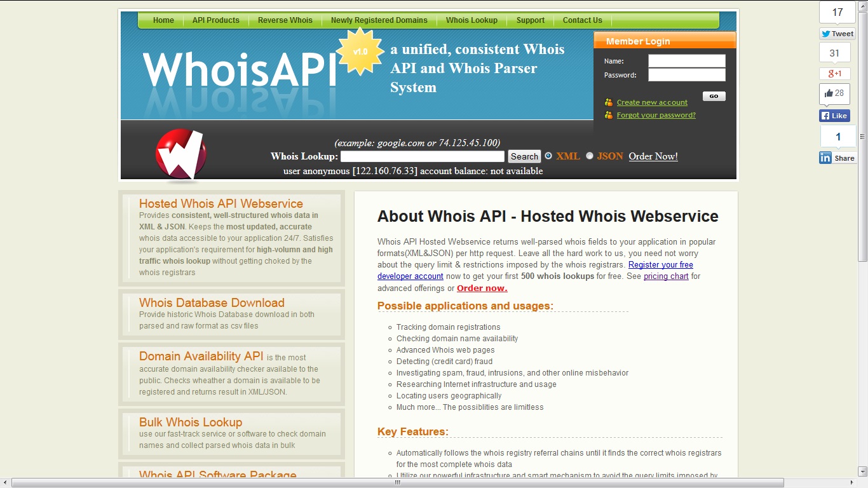Click the Member Login panel header
Viewport: 868px width, 488px height.
point(665,41)
